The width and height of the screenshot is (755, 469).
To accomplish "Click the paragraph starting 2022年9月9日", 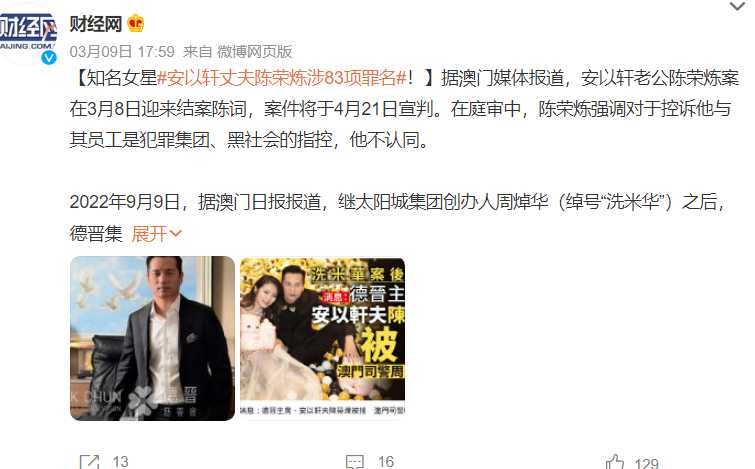I will pyautogui.click(x=398, y=217).
